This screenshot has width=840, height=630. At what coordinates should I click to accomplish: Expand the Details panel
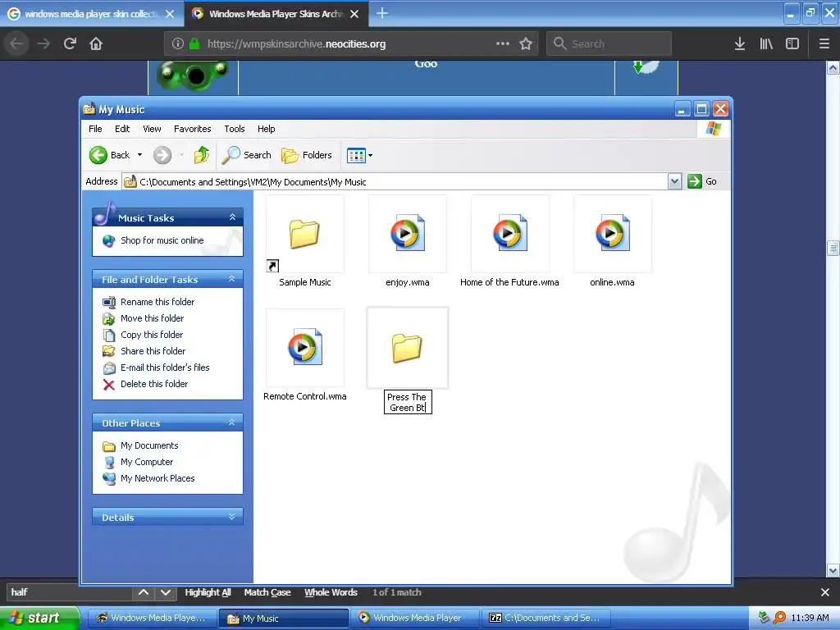click(x=232, y=517)
